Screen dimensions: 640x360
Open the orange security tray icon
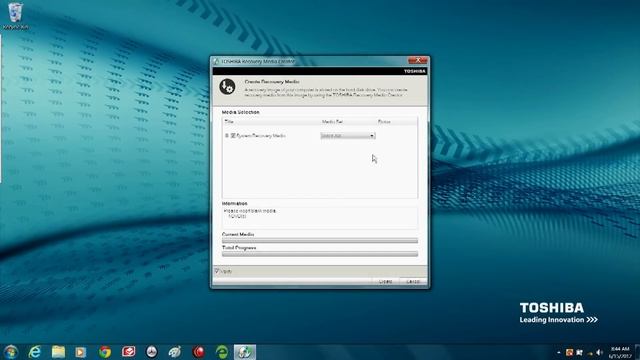pyautogui.click(x=569, y=352)
